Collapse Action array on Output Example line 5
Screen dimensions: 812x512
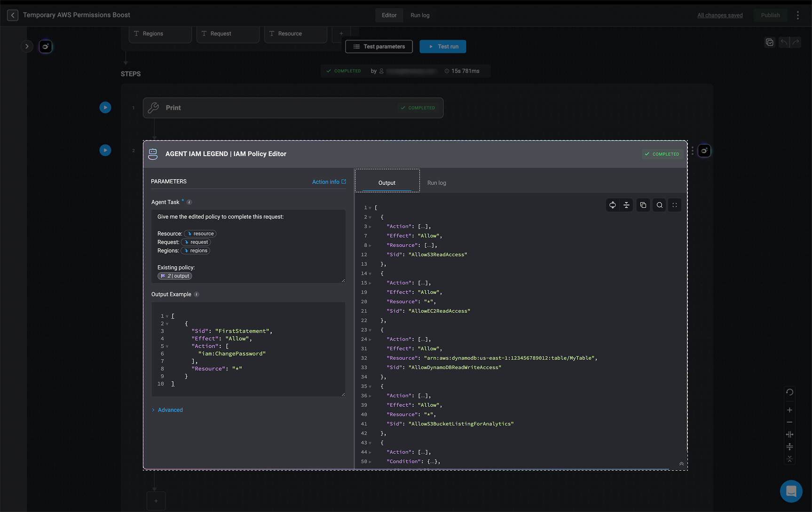(x=167, y=347)
